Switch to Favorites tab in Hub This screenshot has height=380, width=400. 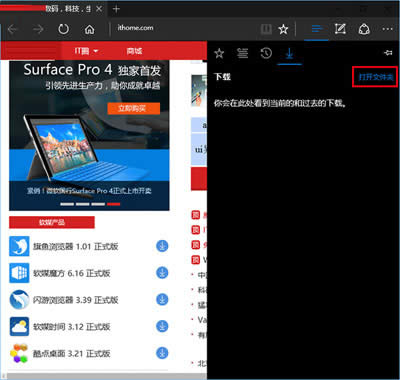coord(219,53)
